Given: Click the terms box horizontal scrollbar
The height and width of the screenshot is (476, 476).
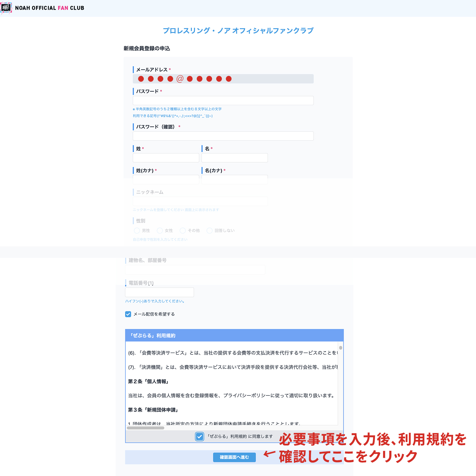Looking at the screenshot, I should (146, 428).
